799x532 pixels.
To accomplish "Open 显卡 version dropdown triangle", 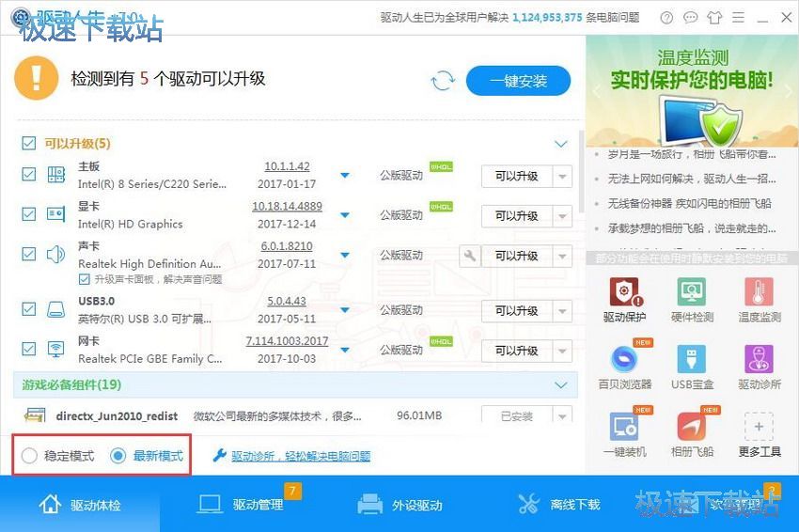I will pos(345,215).
